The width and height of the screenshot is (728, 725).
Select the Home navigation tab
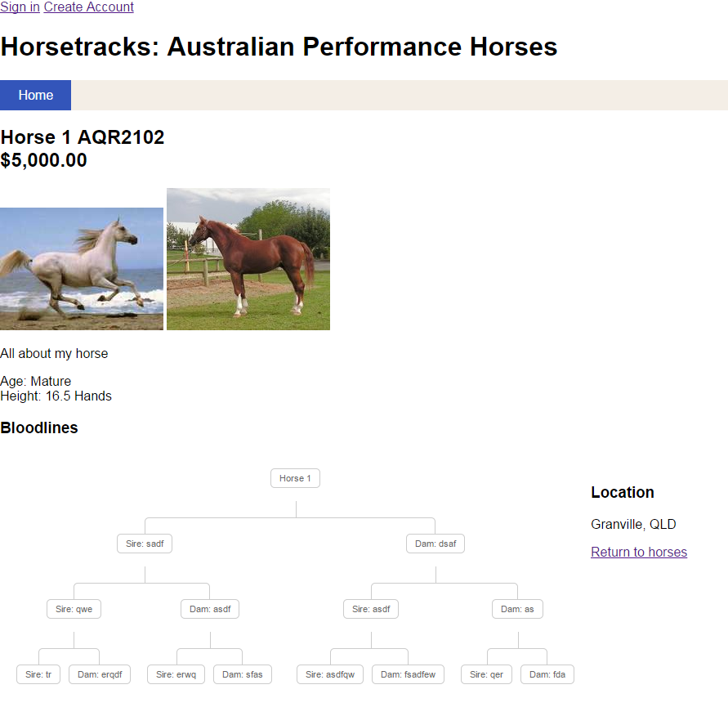pos(36,96)
